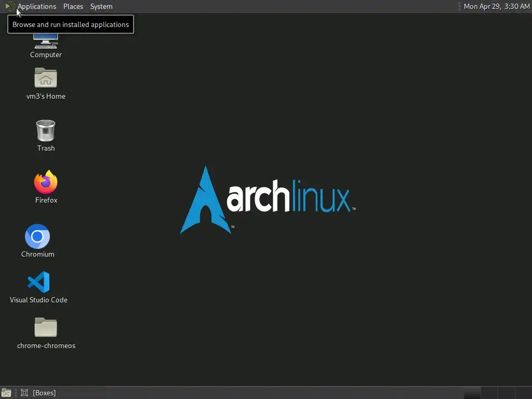Open the clock showing Mon Apr 29, 3:30 AM

pyautogui.click(x=496, y=6)
